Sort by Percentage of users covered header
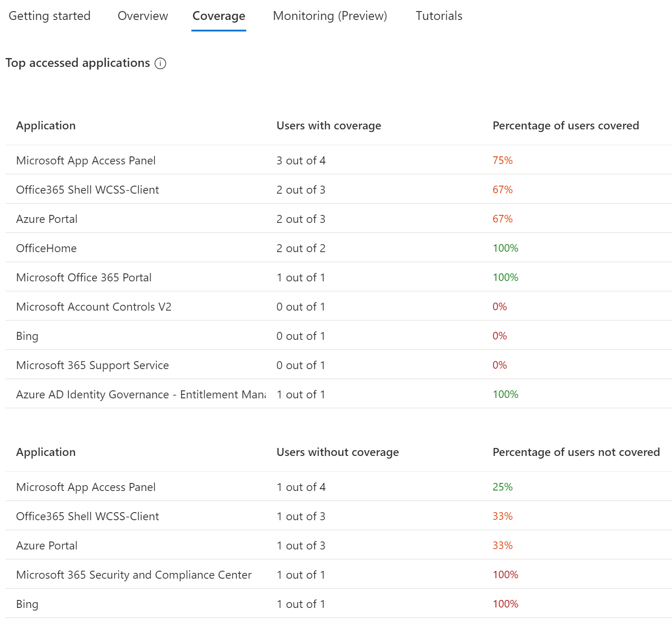The height and width of the screenshot is (619, 672). point(566,126)
